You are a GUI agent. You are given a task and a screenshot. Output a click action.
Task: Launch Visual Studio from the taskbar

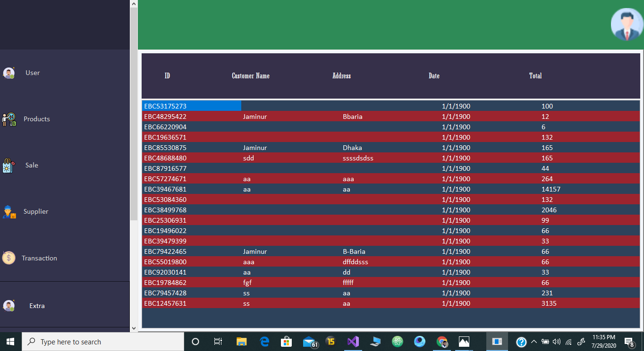(x=353, y=342)
